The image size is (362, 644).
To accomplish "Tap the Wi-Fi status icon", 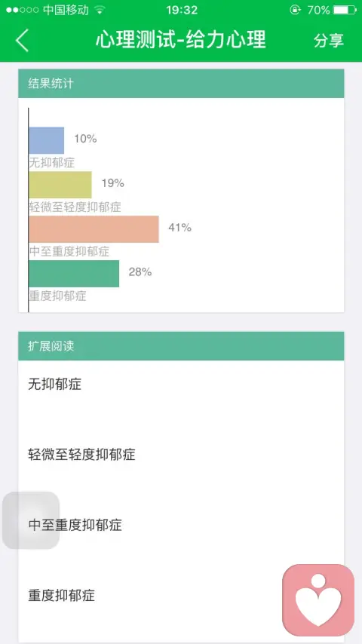I will (100, 10).
